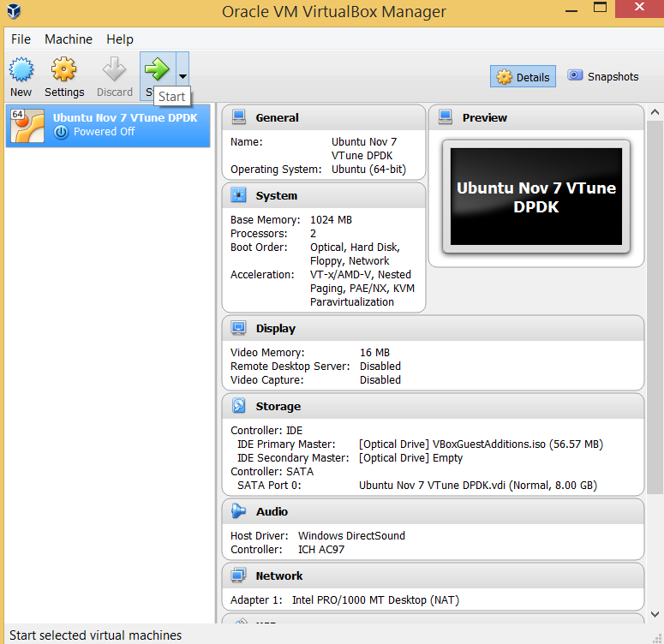Click the details pane vertical scrollbar thumb

[x=655, y=307]
